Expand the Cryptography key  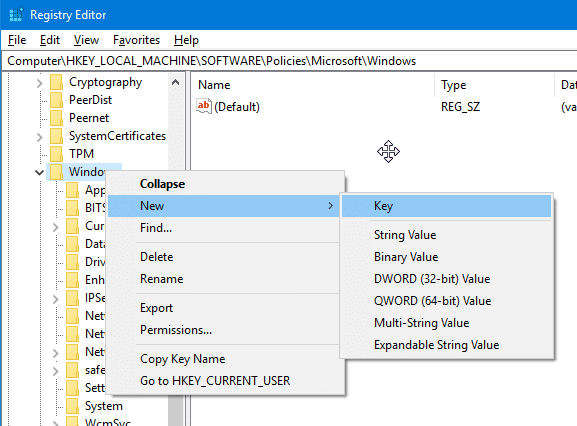click(39, 83)
